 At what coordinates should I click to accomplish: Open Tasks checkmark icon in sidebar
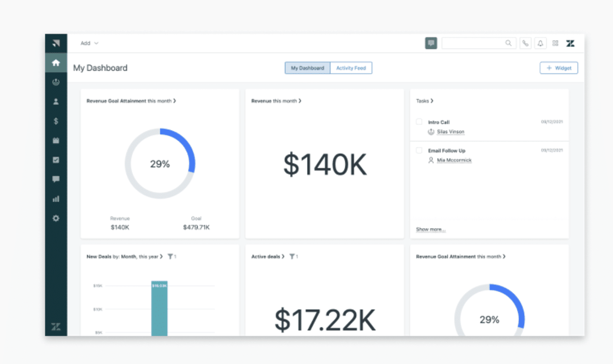(x=56, y=160)
